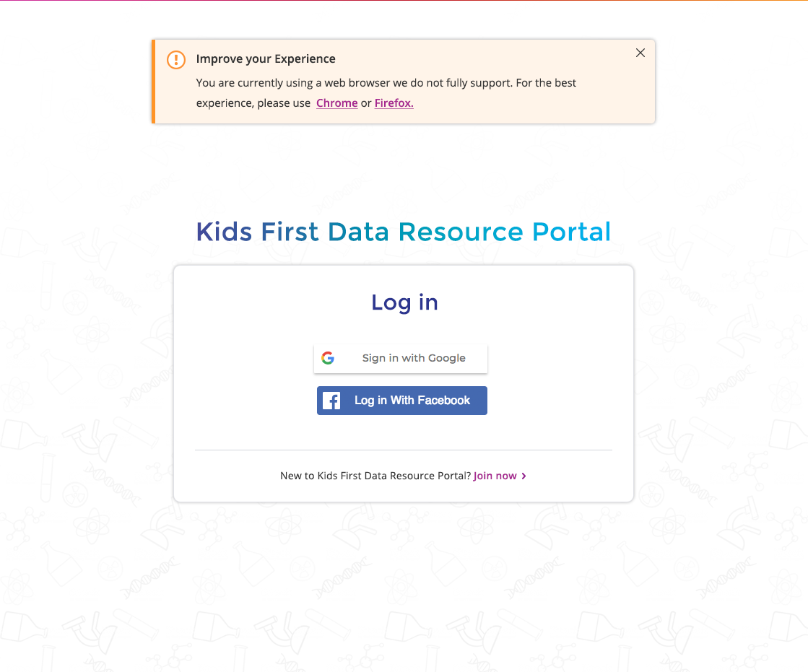This screenshot has width=808, height=672.
Task: Click the chevron arrow after Join now
Action: pyautogui.click(x=525, y=476)
